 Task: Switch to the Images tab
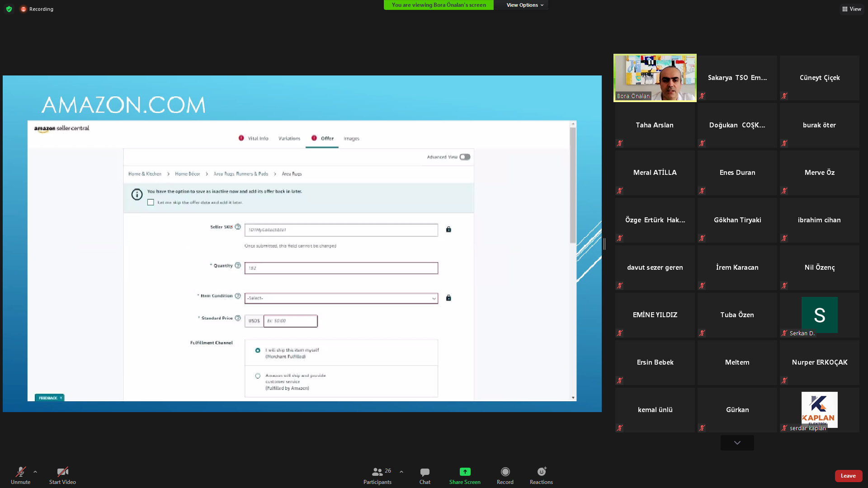click(351, 138)
